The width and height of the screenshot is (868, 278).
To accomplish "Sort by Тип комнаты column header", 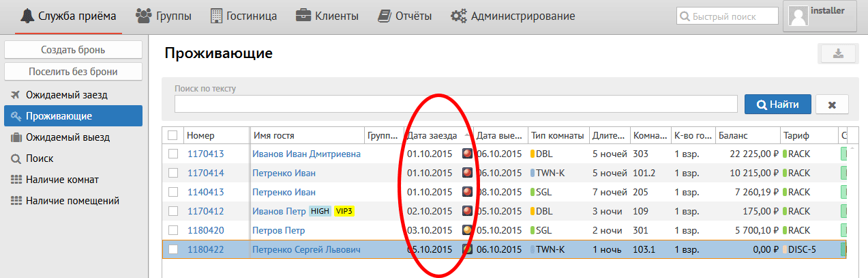I will [x=558, y=135].
